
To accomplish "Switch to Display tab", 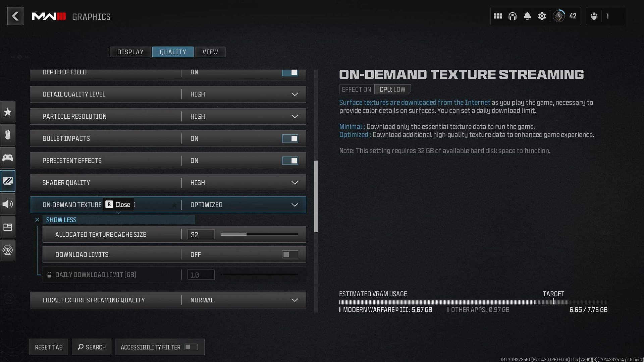I will [130, 52].
